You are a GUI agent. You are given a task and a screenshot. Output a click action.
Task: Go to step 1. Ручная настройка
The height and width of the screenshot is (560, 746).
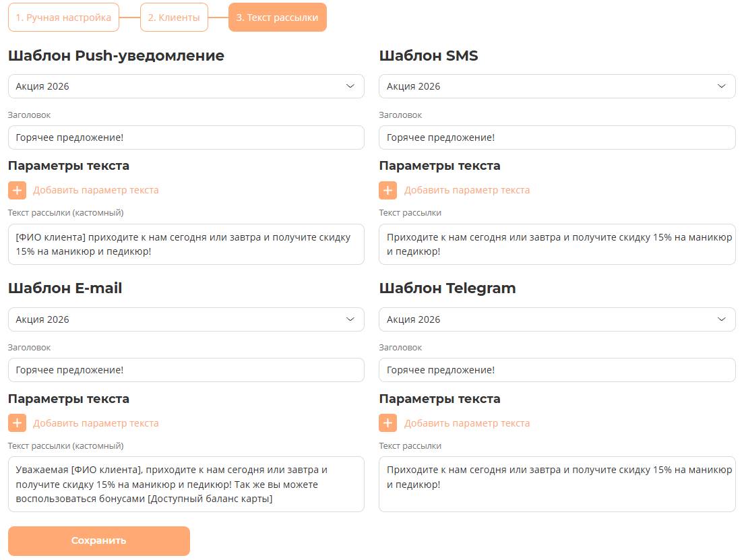(64, 18)
